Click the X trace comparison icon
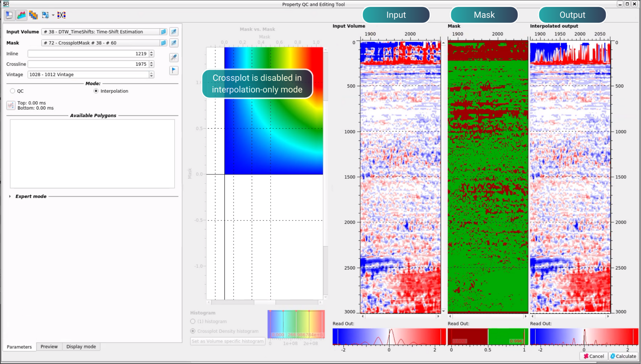Image resolution: width=641 pixels, height=364 pixels. pyautogui.click(x=61, y=15)
